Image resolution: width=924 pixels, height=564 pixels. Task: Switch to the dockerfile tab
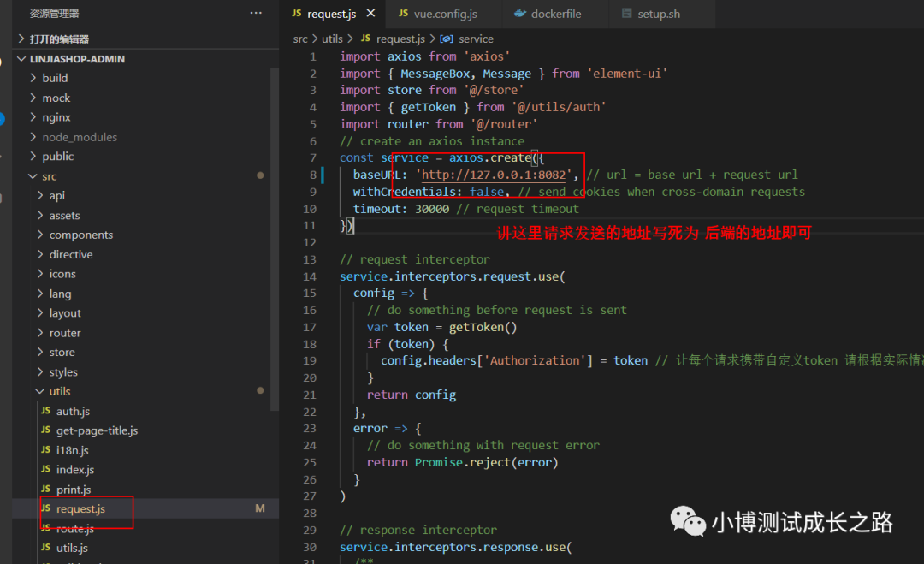click(556, 15)
